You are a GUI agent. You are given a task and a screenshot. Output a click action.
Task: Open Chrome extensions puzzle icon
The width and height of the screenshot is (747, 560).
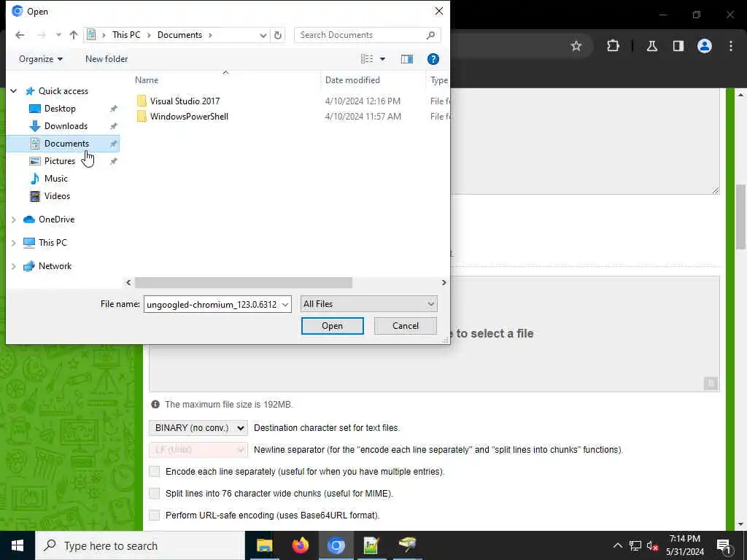click(x=613, y=46)
